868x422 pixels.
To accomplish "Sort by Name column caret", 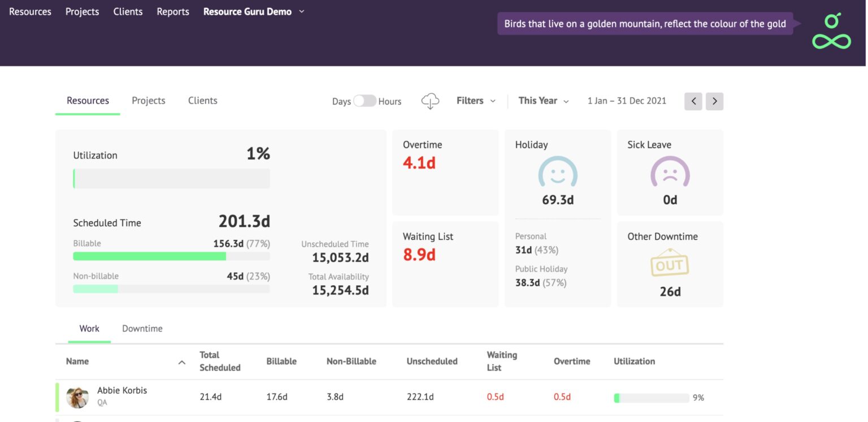I will (181, 362).
